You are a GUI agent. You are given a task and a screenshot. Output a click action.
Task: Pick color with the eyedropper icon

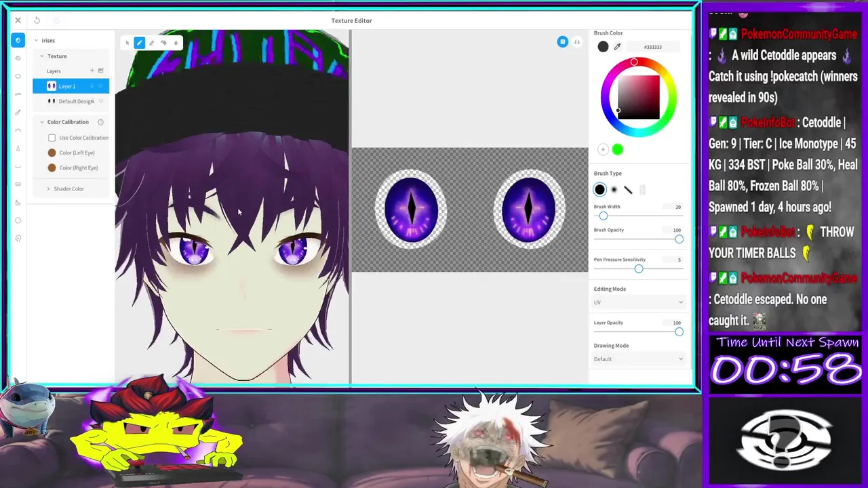tap(617, 47)
